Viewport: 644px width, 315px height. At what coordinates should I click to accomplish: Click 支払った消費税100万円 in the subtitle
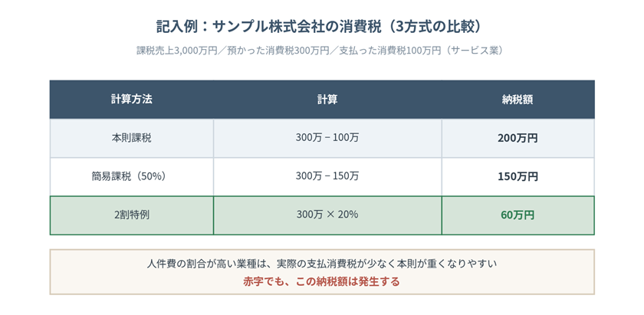click(x=390, y=51)
